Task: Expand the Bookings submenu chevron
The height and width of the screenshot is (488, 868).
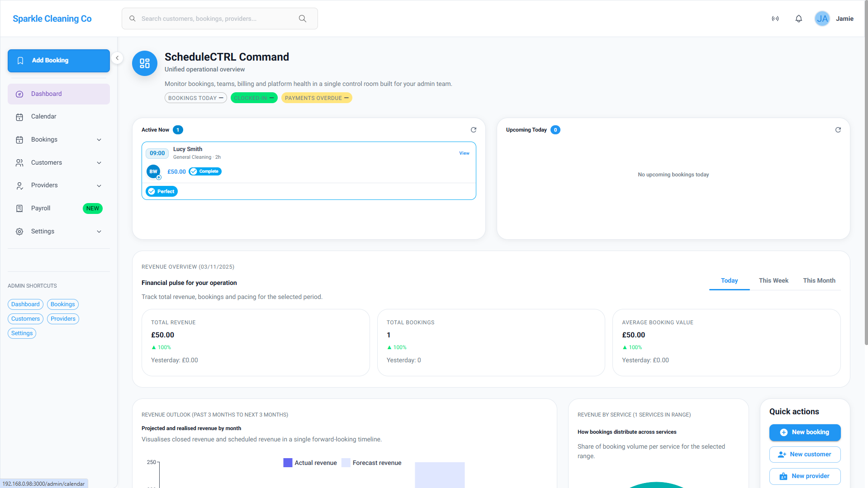Action: point(99,140)
